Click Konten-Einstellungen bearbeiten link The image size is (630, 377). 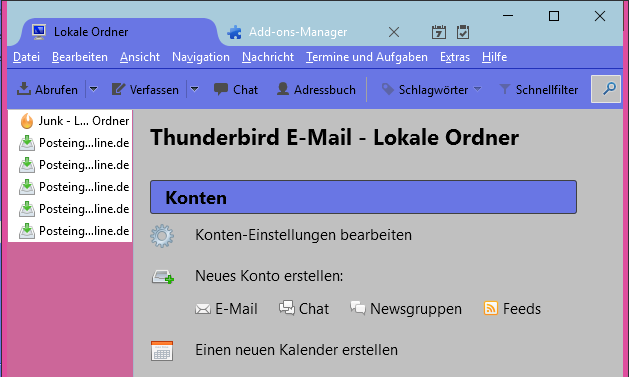303,235
